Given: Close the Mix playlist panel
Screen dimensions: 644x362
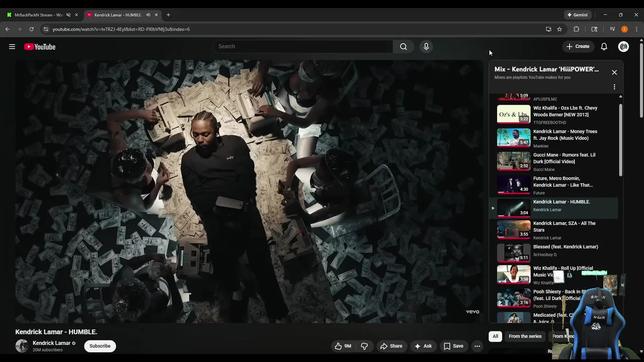Looking at the screenshot, I should point(614,72).
